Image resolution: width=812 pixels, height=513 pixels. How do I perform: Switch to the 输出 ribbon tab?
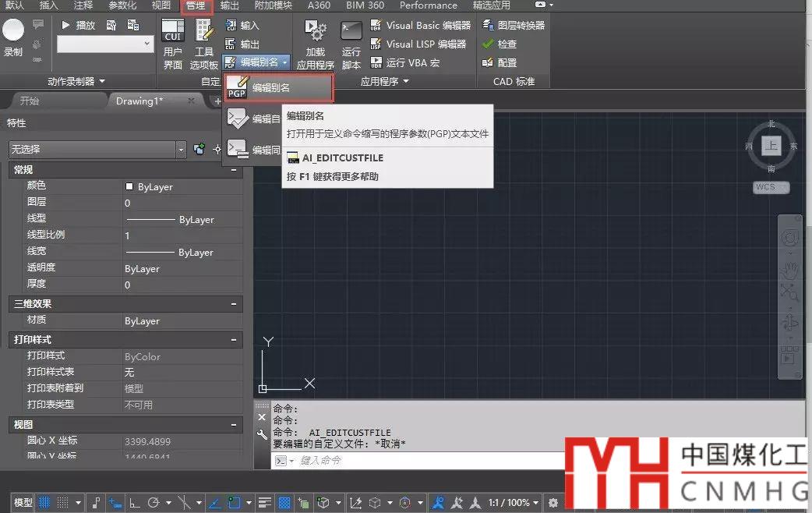(230, 5)
